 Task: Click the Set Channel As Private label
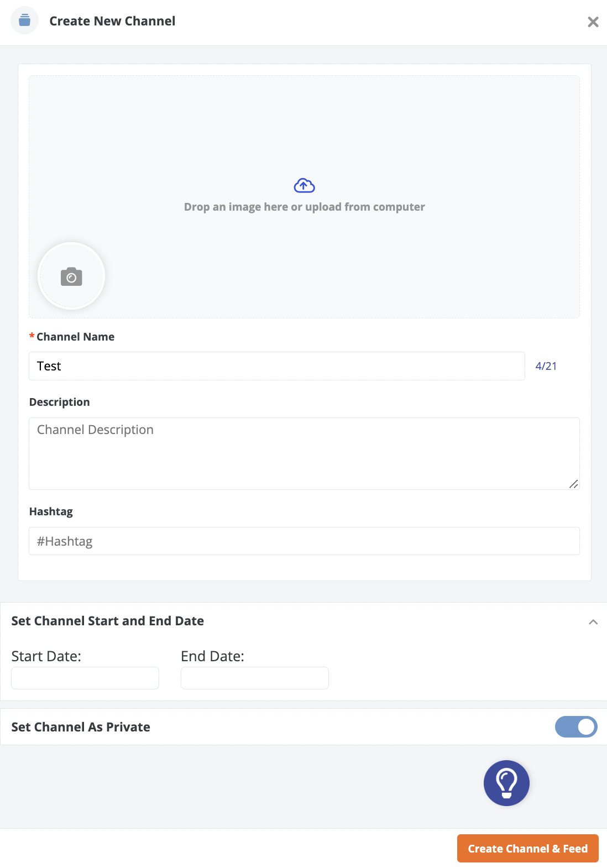pos(81,727)
